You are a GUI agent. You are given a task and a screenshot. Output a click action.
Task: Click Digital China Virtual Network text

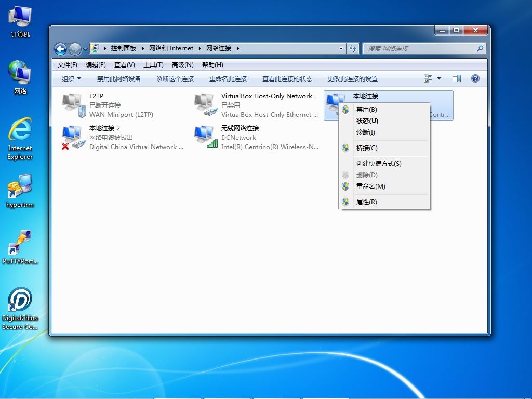click(136, 147)
